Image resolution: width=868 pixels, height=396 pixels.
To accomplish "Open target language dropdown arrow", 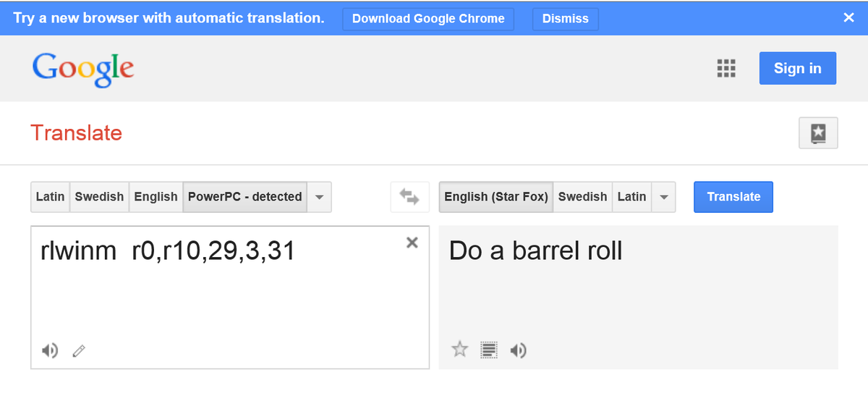I will click(x=663, y=197).
